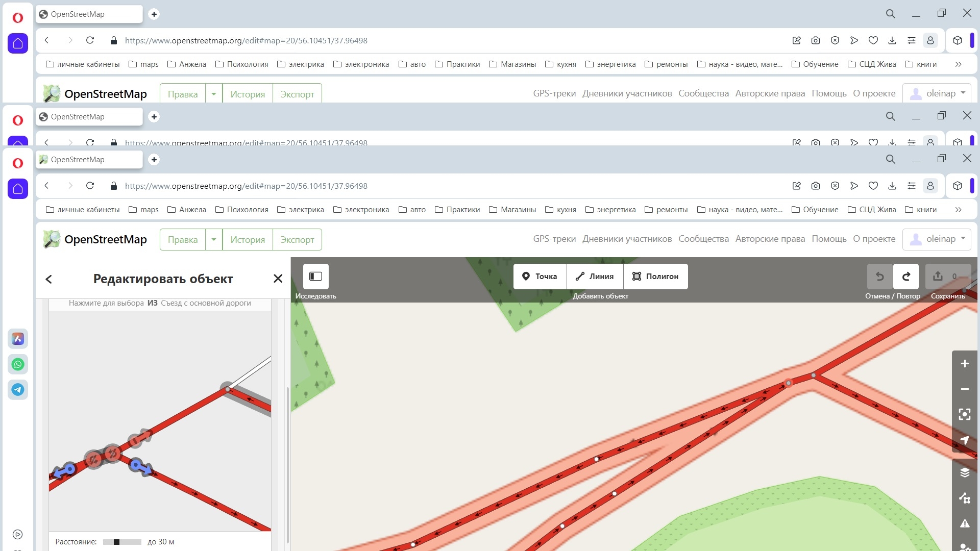Screen dimensions: 980x551
Task: Adjust the Расстояние distance slider
Action: coord(117,542)
